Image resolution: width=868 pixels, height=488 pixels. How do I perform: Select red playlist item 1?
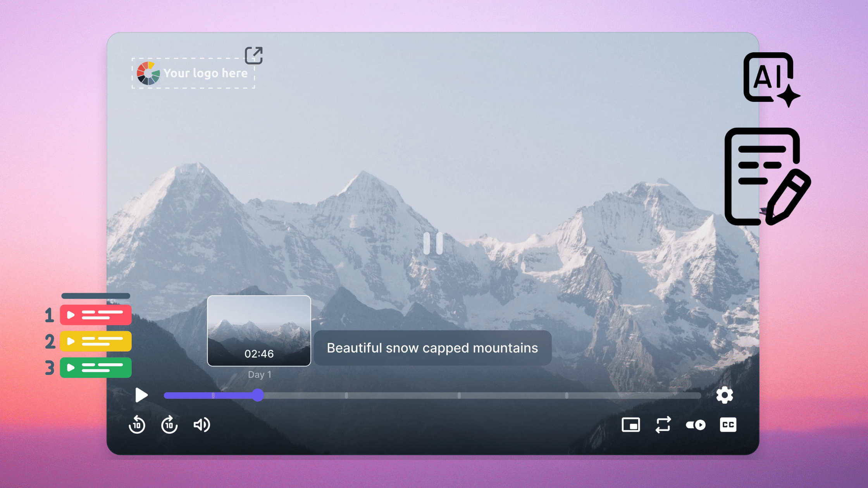point(96,315)
